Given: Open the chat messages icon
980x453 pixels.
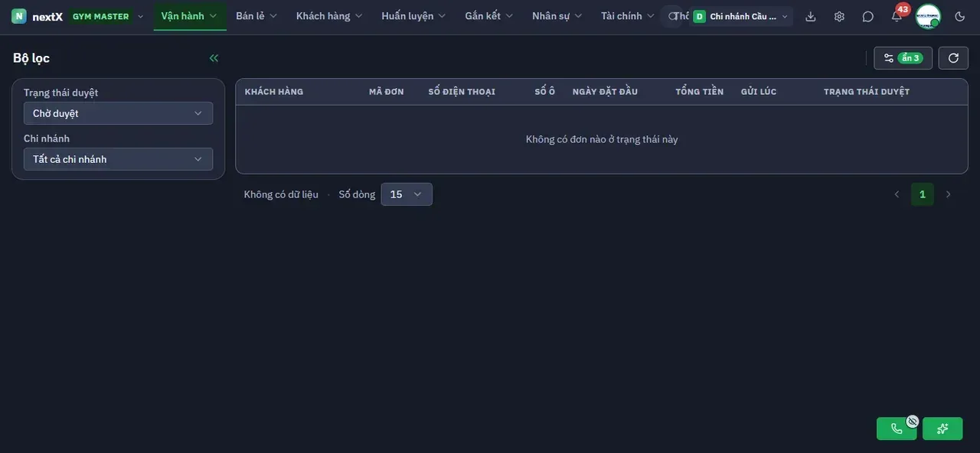Looking at the screenshot, I should click(867, 16).
